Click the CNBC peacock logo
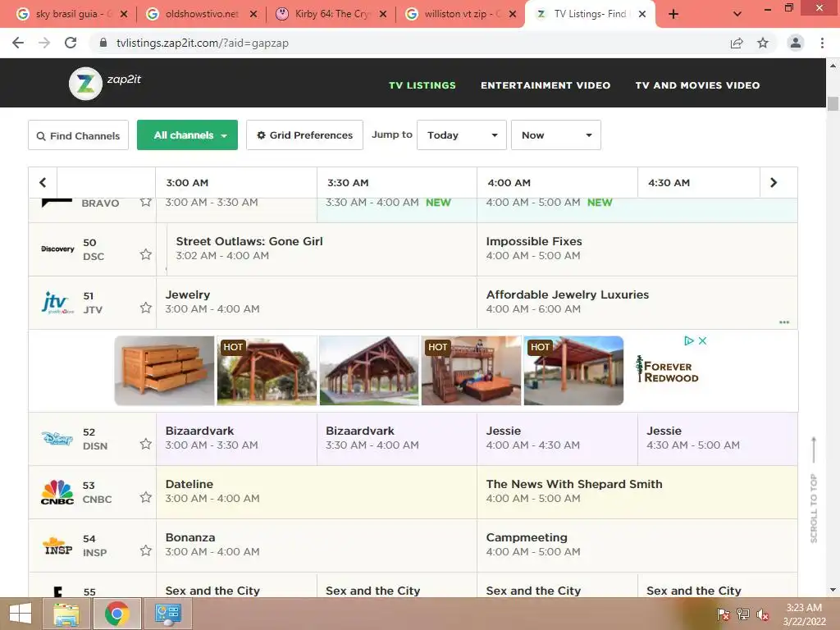The image size is (840, 630). coord(57,492)
